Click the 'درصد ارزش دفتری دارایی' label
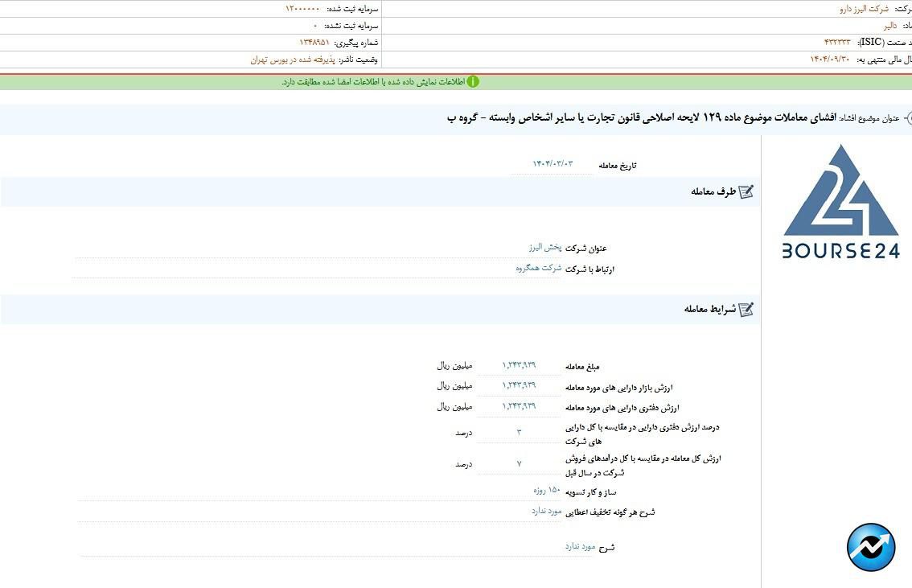 [x=643, y=434]
